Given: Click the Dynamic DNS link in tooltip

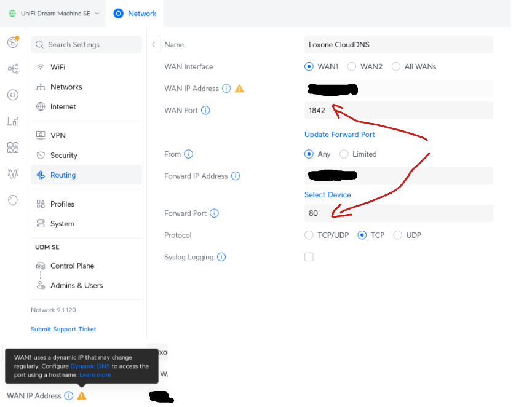Looking at the screenshot, I should pyautogui.click(x=90, y=366).
